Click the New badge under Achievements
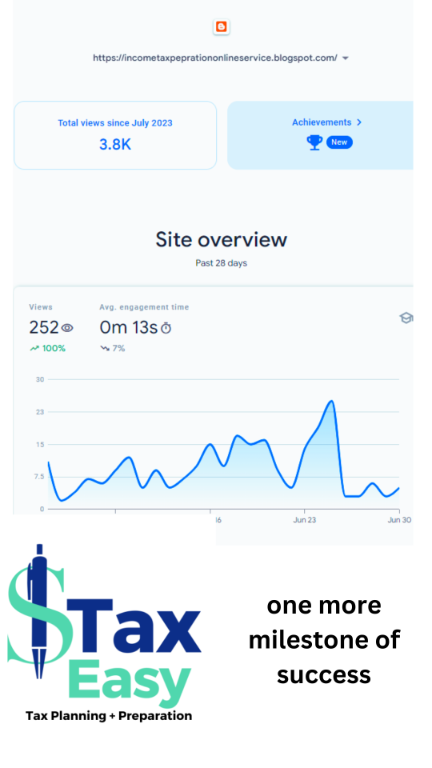 pos(339,143)
